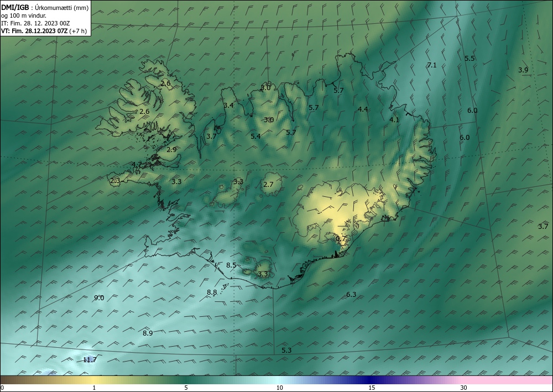Click the pink end of the color scale
The height and width of the screenshot is (392, 553).
(508, 380)
